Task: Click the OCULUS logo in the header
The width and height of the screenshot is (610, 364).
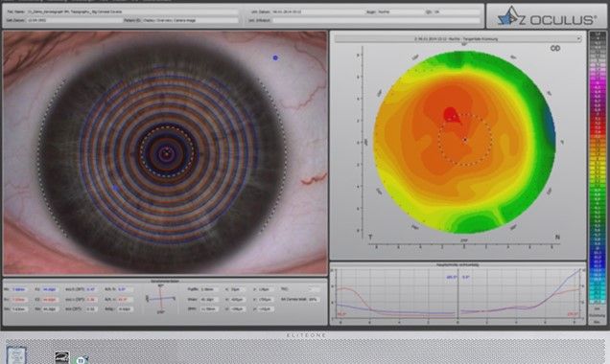Action: pos(546,16)
